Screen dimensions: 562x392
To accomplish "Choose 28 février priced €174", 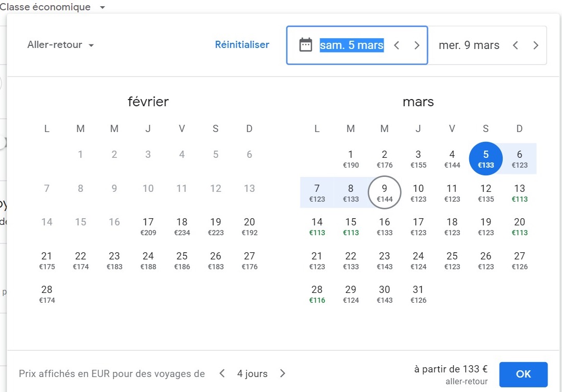I will coord(46,294).
